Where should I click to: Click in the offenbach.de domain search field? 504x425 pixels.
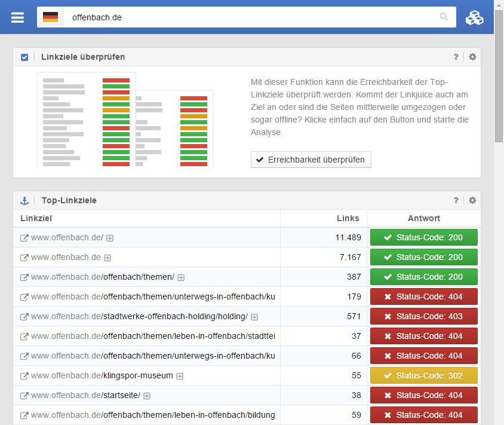click(x=251, y=17)
